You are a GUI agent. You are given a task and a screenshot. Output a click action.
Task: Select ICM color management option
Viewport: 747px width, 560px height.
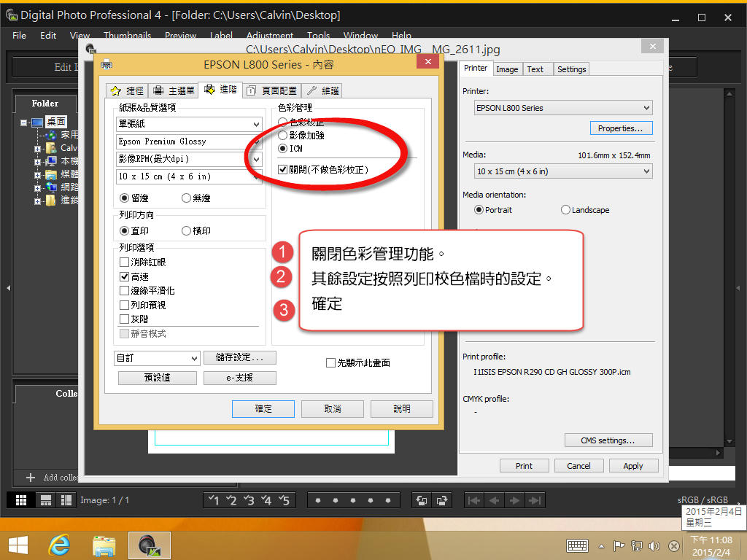tap(282, 149)
